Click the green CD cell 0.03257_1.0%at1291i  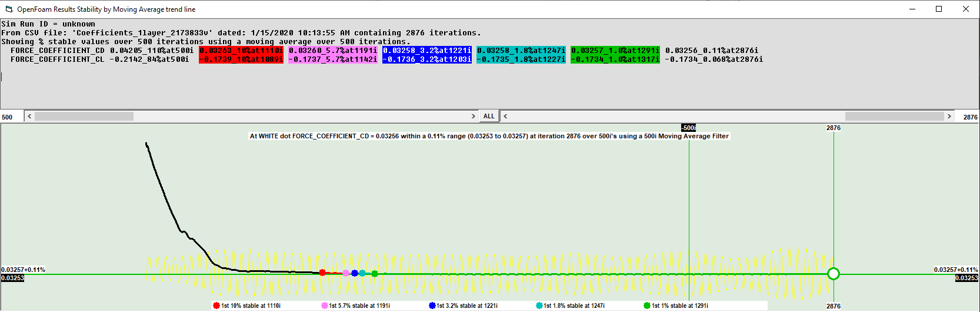coord(615,51)
